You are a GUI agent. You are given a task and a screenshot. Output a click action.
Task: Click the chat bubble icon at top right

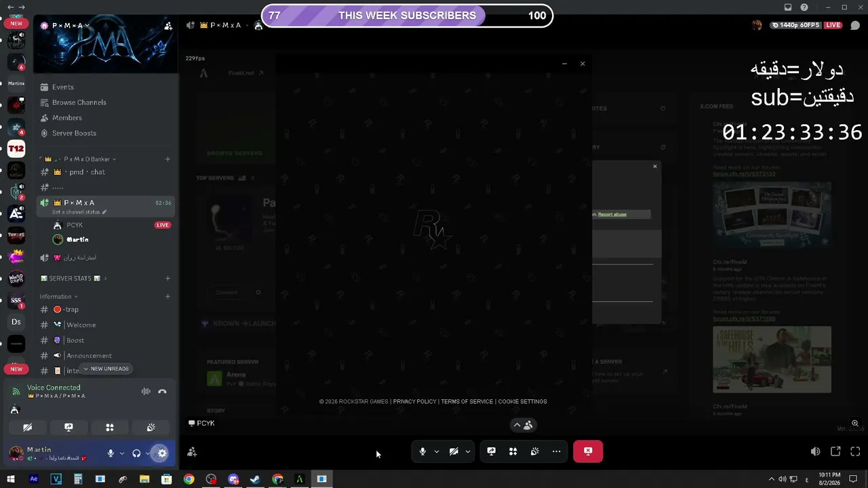coord(855,26)
